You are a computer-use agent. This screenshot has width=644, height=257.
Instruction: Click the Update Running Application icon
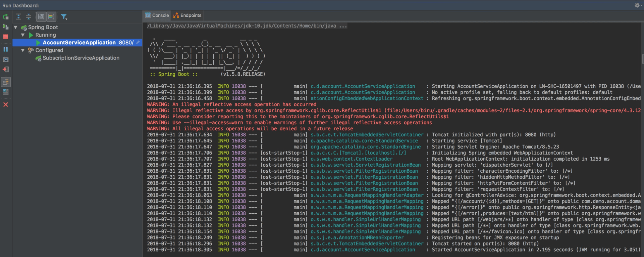tap(6, 27)
